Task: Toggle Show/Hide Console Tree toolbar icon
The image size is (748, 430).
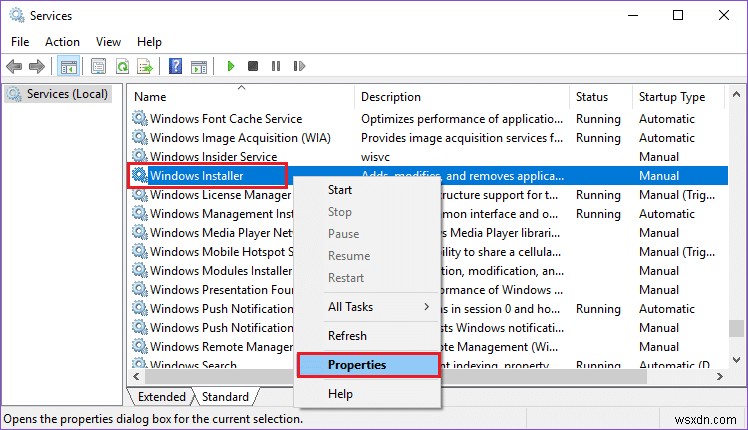Action: coord(68,66)
